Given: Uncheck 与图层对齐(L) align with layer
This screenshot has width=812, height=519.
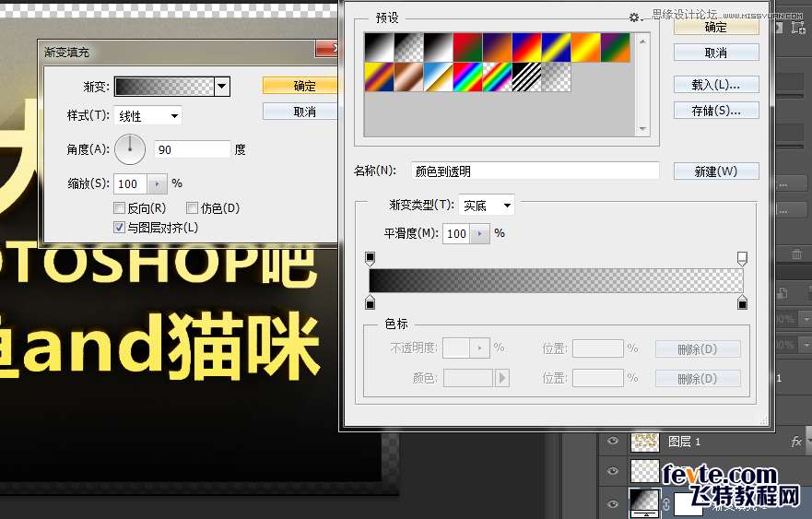Looking at the screenshot, I should click(x=120, y=227).
